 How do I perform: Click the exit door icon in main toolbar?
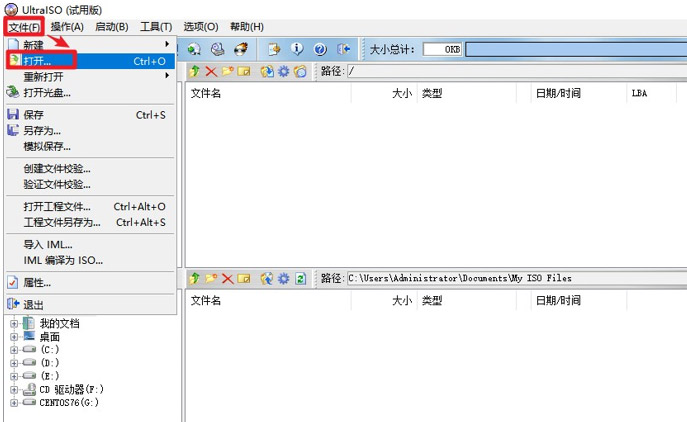pos(344,49)
